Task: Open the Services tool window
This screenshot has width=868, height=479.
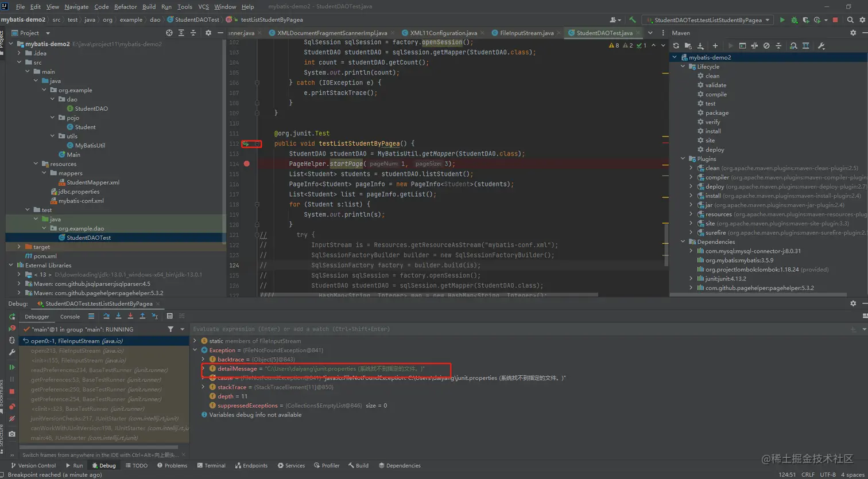Action: click(291, 465)
